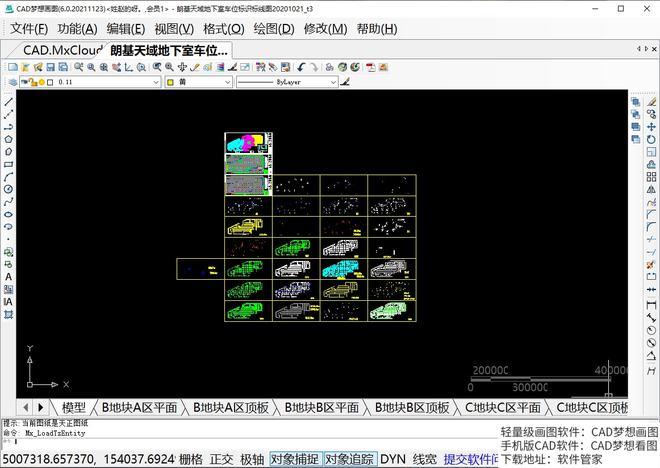Viewport: 660px width, 468px height.
Task: Select the Spline curve tool
Action: click(8, 202)
